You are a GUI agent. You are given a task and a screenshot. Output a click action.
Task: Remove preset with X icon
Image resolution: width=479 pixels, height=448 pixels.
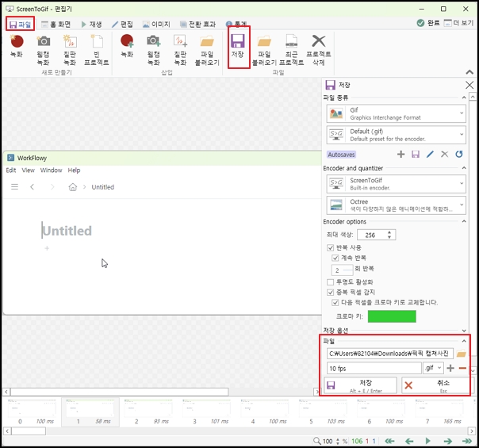pyautogui.click(x=444, y=154)
